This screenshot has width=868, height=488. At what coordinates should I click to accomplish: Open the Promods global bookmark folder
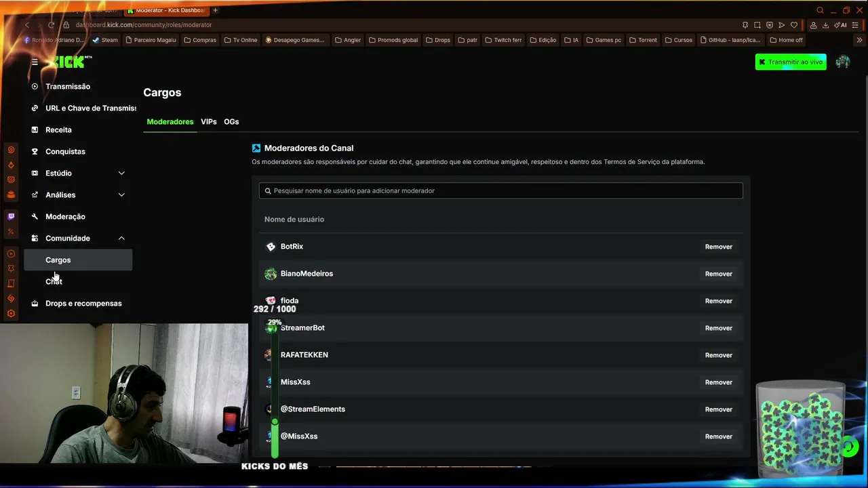pyautogui.click(x=393, y=40)
